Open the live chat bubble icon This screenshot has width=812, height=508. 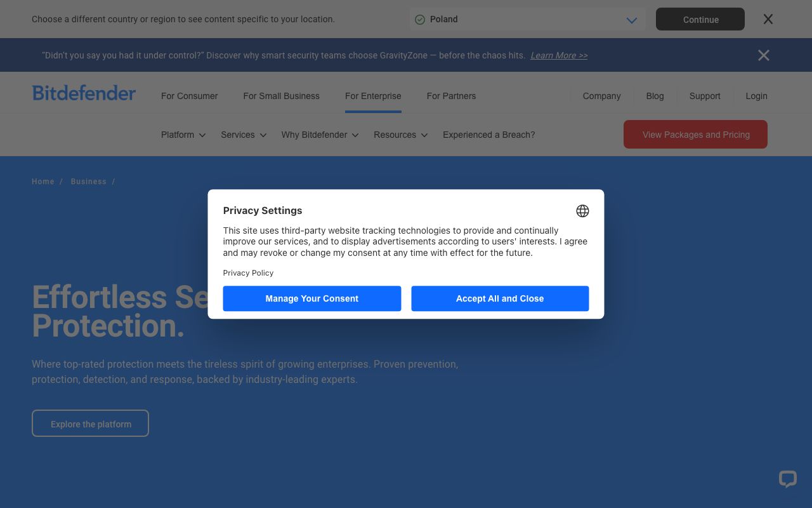[x=788, y=479]
